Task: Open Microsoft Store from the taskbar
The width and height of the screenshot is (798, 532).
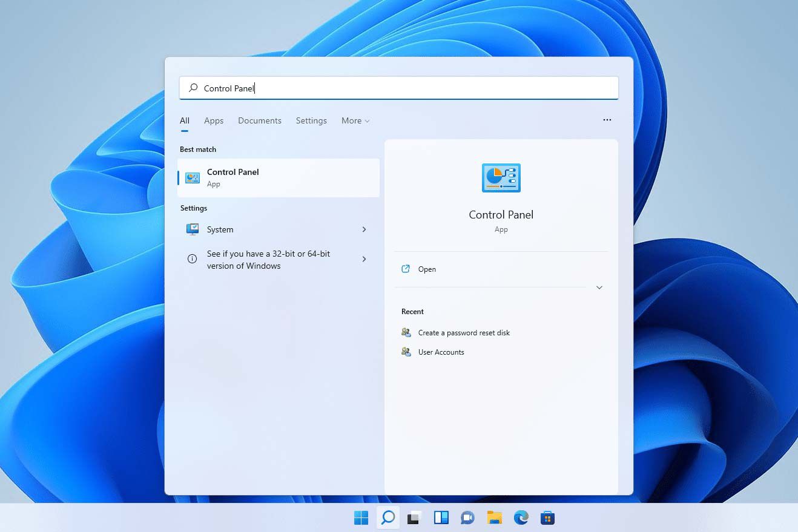Action: (x=547, y=518)
